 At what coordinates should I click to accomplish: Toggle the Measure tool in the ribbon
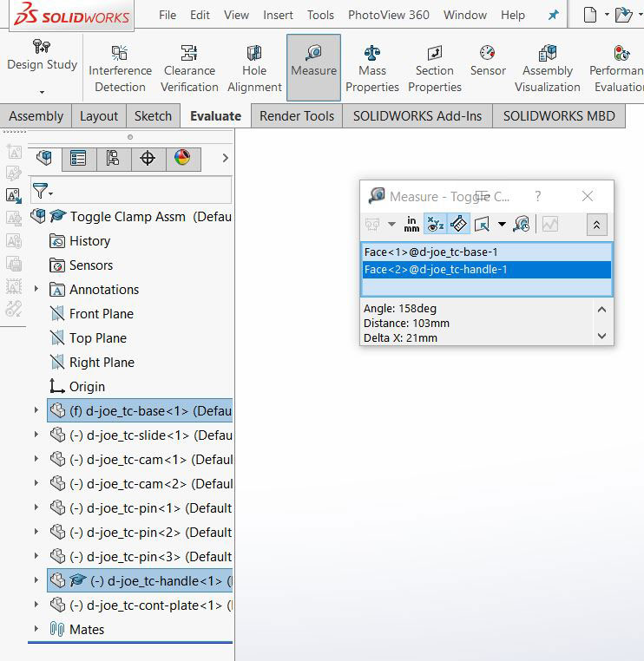[x=313, y=69]
